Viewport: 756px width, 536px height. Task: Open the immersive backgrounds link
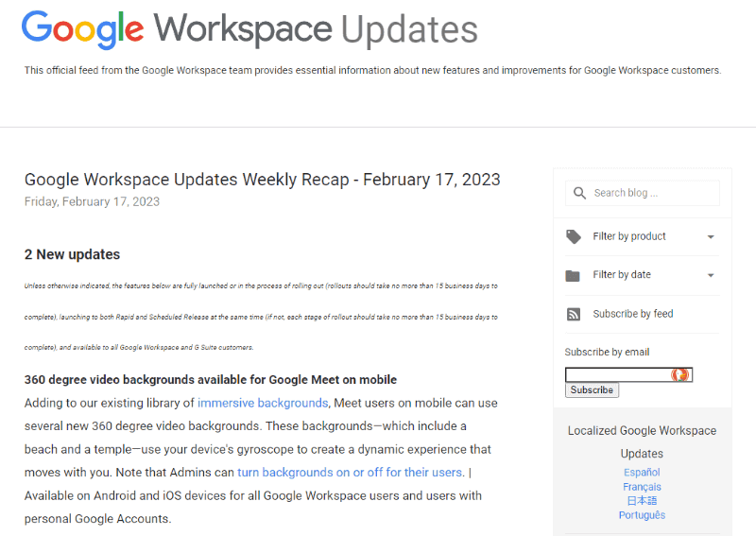click(x=263, y=403)
